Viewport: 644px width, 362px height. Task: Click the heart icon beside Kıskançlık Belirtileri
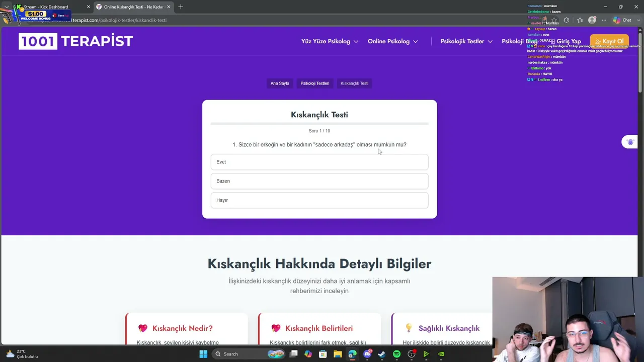pos(276,328)
